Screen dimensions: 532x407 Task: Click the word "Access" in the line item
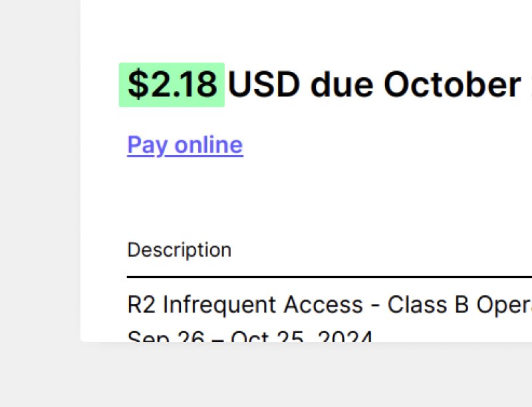coord(323,305)
